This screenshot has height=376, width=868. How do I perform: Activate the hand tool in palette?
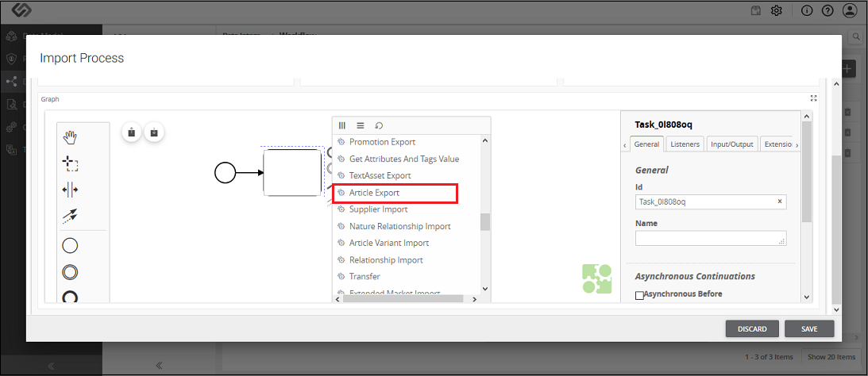(69, 136)
